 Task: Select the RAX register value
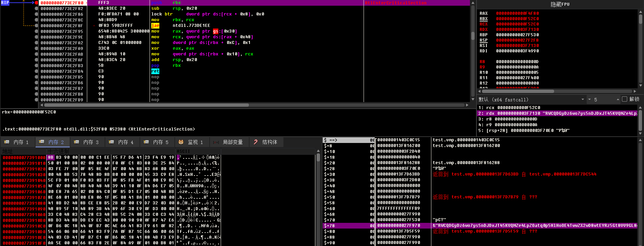point(517,13)
